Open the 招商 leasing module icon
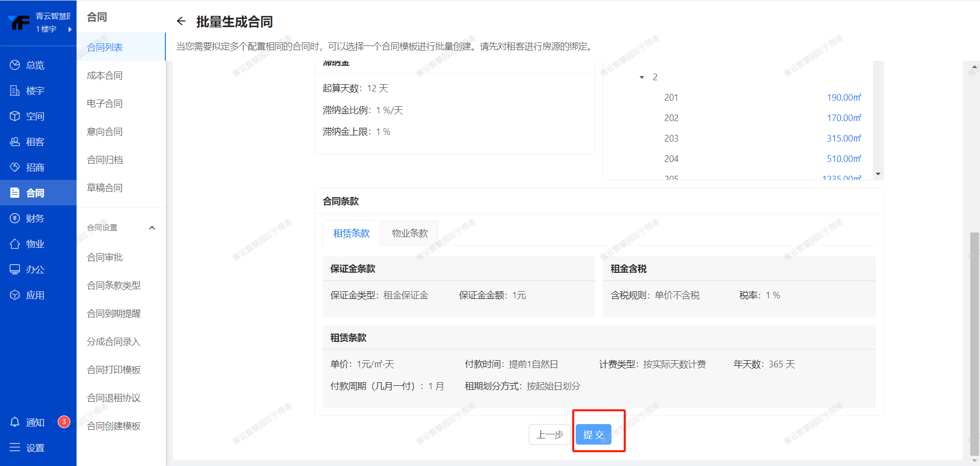980x466 pixels. pos(15,167)
